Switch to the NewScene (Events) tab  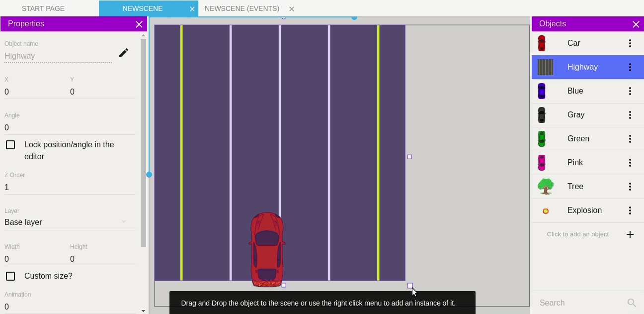[x=241, y=8]
